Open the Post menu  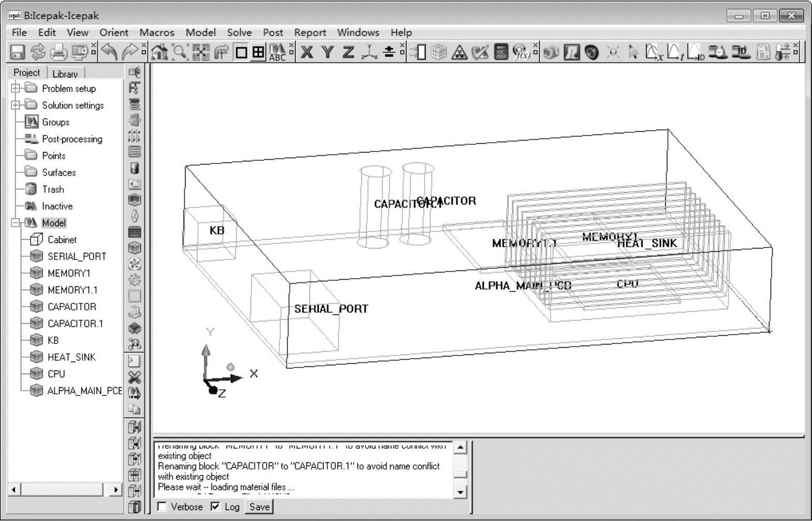pyautogui.click(x=273, y=32)
